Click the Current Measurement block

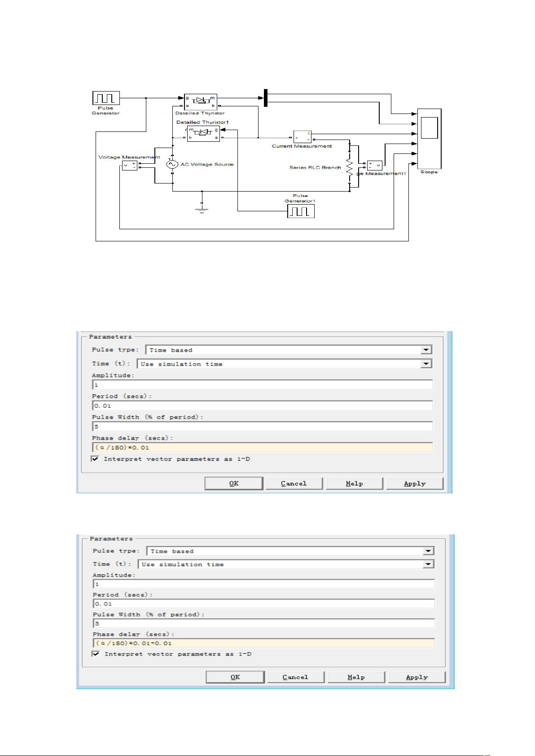click(302, 137)
